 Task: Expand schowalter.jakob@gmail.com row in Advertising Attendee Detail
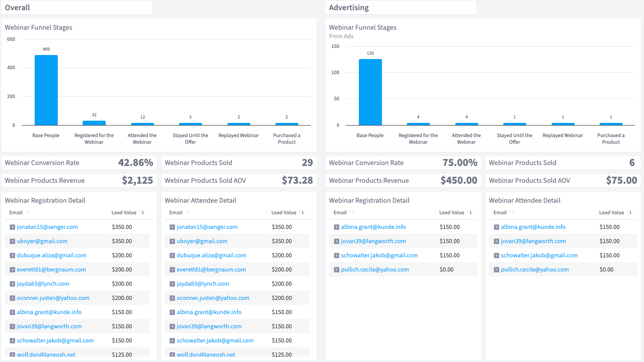pos(496,256)
